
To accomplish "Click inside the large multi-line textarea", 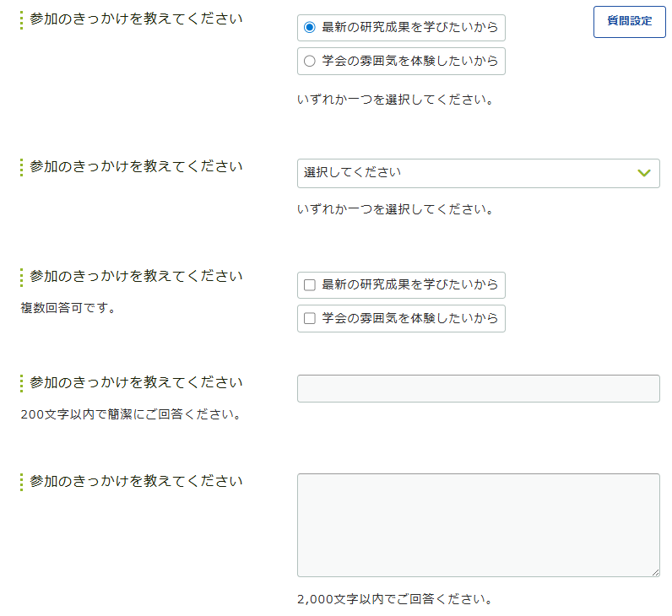I will pyautogui.click(x=478, y=525).
